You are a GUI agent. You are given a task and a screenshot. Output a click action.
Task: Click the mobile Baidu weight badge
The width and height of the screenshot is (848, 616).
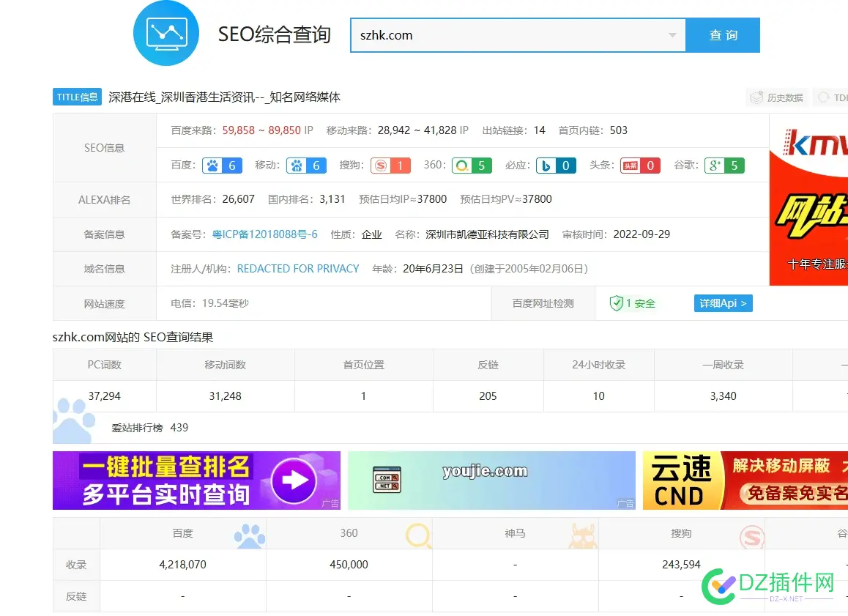coord(306,166)
